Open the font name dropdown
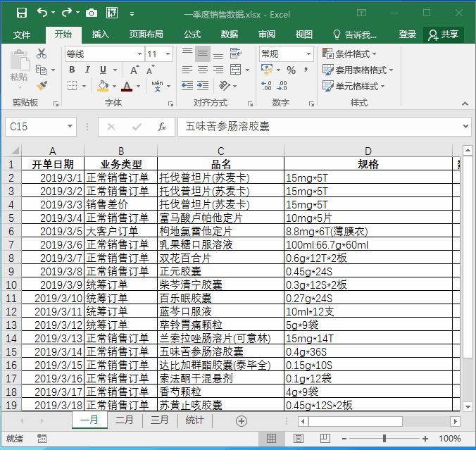Image resolution: width=476 pixels, height=450 pixels. (x=139, y=54)
